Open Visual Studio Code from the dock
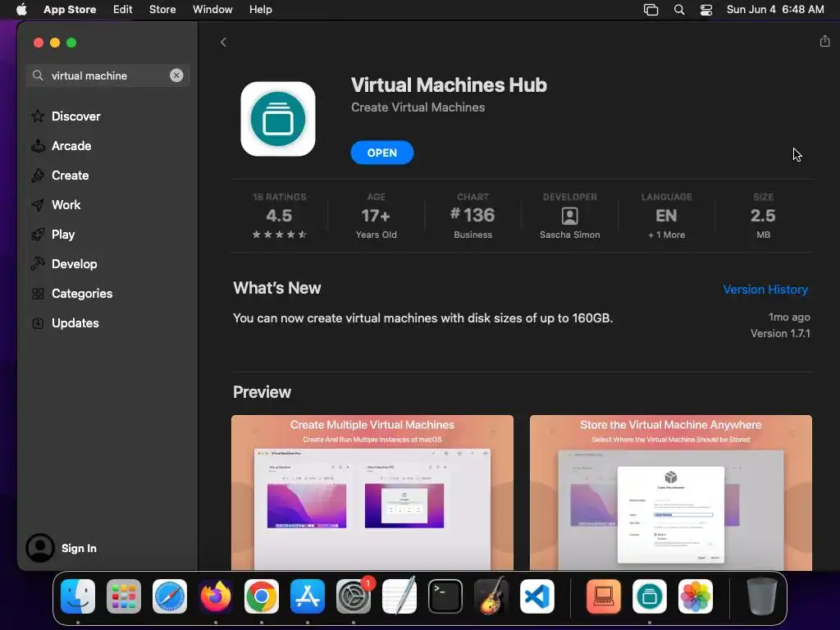840x630 pixels. [x=537, y=596]
